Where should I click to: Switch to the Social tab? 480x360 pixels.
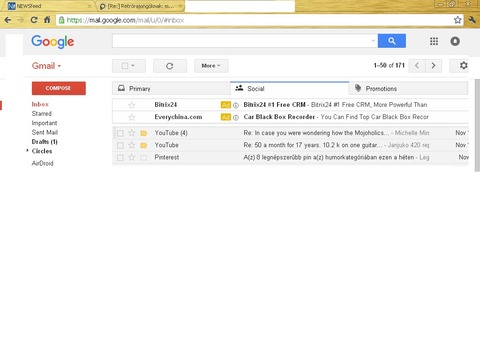coord(289,89)
